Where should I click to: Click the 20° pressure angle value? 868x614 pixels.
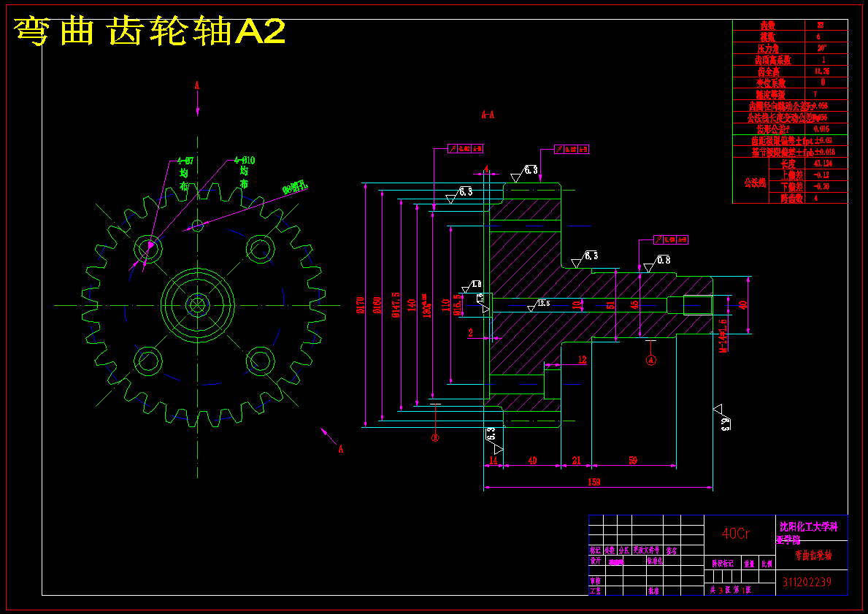pyautogui.click(x=822, y=48)
